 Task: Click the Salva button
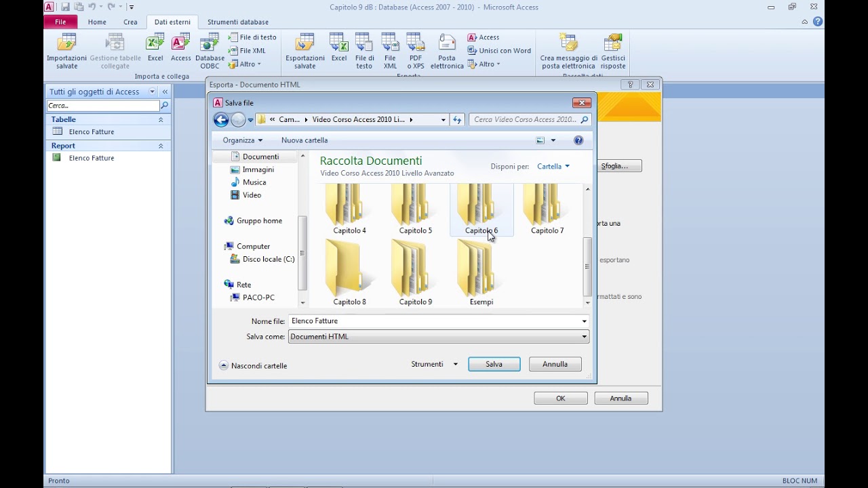tap(494, 364)
